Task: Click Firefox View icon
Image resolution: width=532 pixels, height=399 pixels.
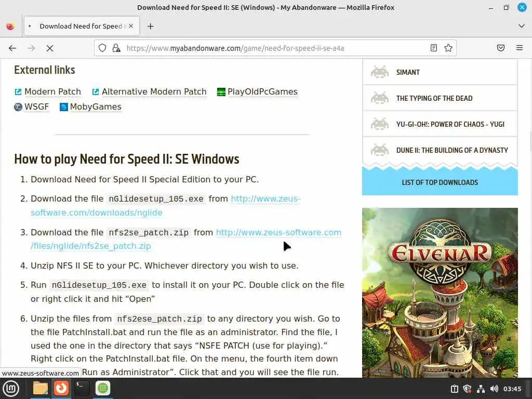Action: (10, 26)
